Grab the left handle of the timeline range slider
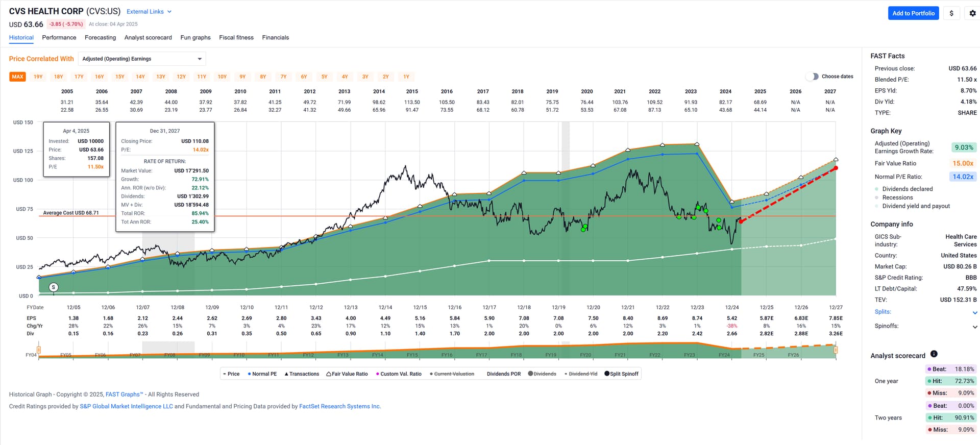 (x=39, y=350)
